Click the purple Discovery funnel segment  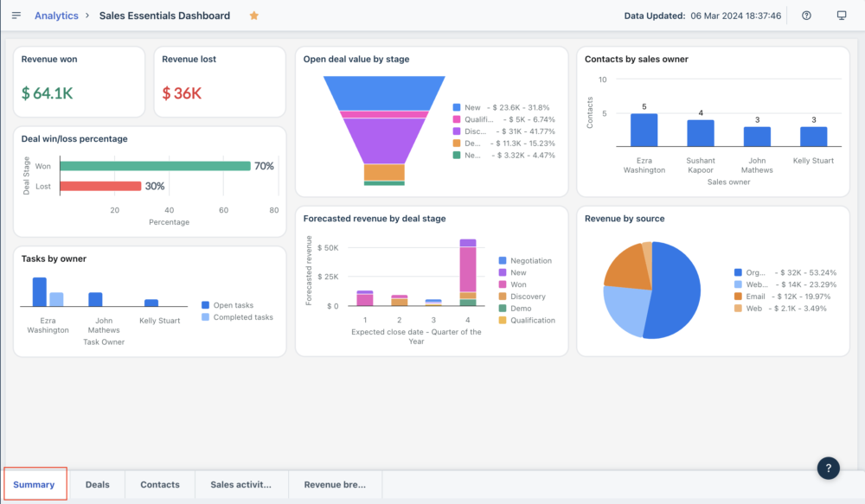point(385,140)
